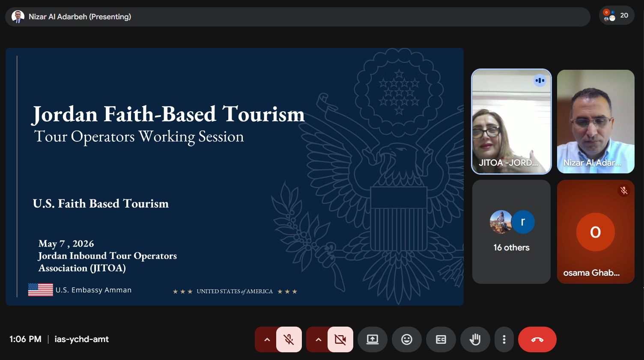Open the emoji reactions button
The image size is (644, 360).
pos(407,339)
